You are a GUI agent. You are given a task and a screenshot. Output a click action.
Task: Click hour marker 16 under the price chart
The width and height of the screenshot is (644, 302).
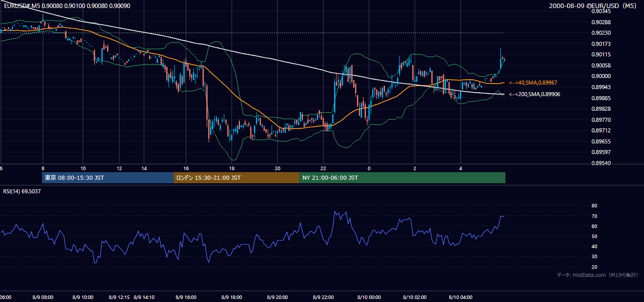[186, 168]
